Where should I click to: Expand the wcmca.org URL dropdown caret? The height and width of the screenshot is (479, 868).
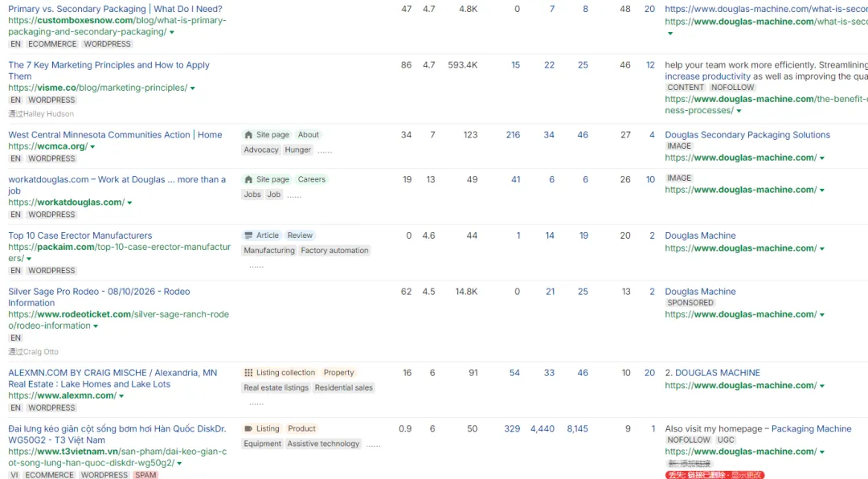[x=92, y=147]
